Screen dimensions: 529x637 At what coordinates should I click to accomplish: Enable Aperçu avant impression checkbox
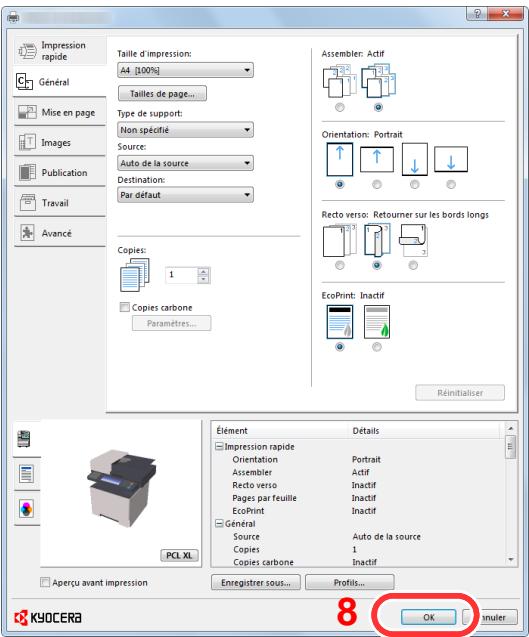tap(45, 582)
